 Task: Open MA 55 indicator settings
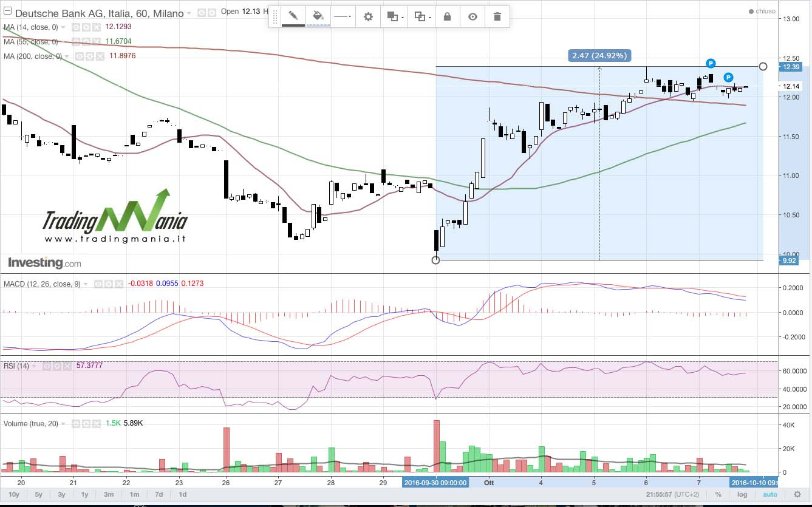tap(86, 42)
